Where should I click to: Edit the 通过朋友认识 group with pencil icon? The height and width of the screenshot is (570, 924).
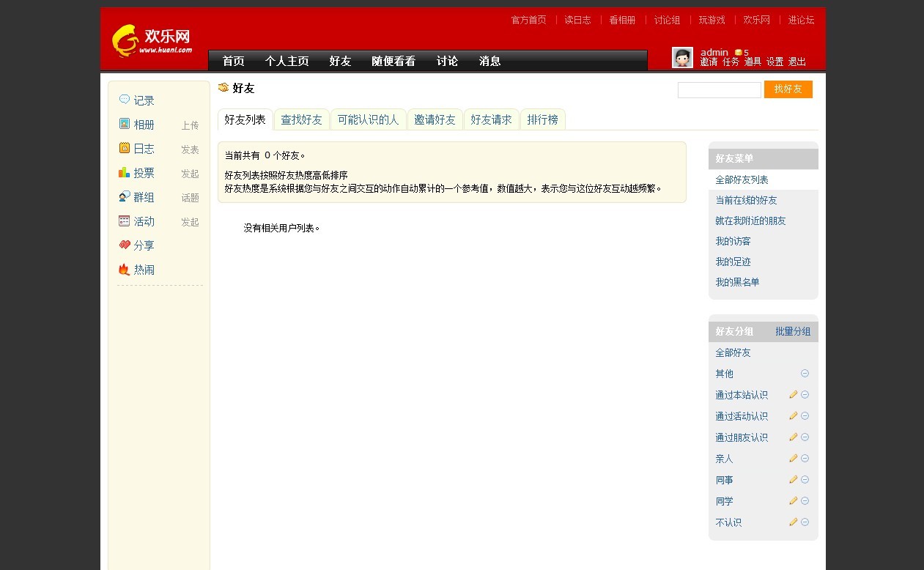point(793,437)
